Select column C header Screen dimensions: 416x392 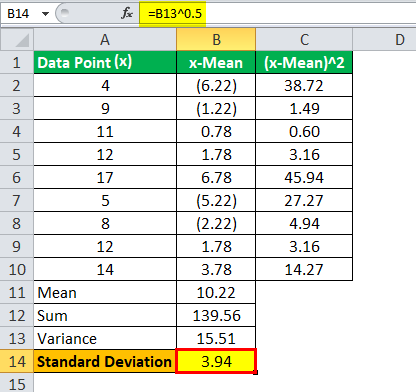tap(304, 40)
